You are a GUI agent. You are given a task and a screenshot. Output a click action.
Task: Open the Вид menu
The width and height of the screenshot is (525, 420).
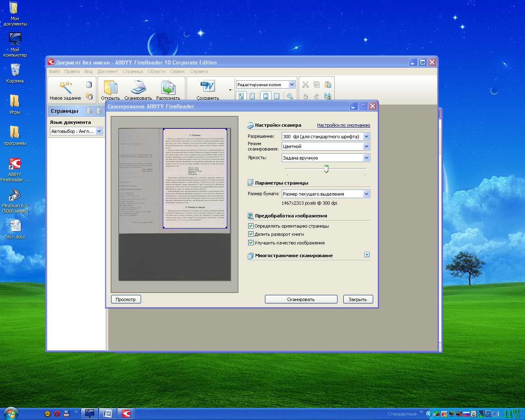coord(88,71)
